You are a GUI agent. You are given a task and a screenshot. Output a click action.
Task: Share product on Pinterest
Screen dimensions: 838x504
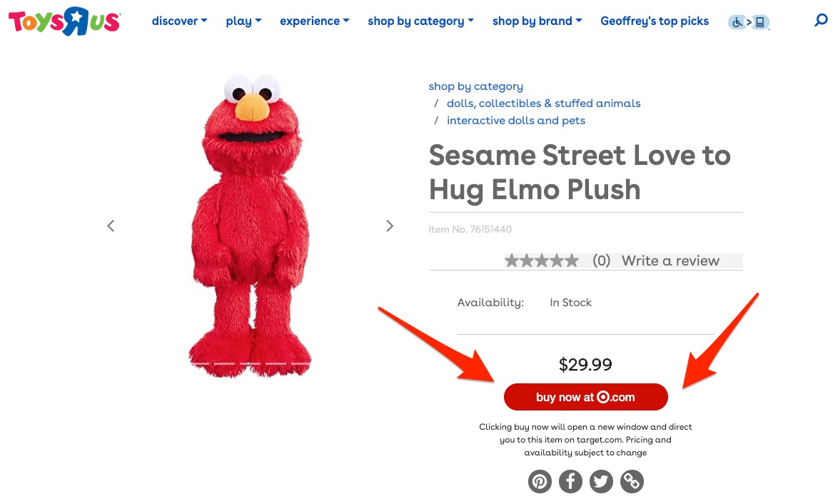(x=540, y=481)
